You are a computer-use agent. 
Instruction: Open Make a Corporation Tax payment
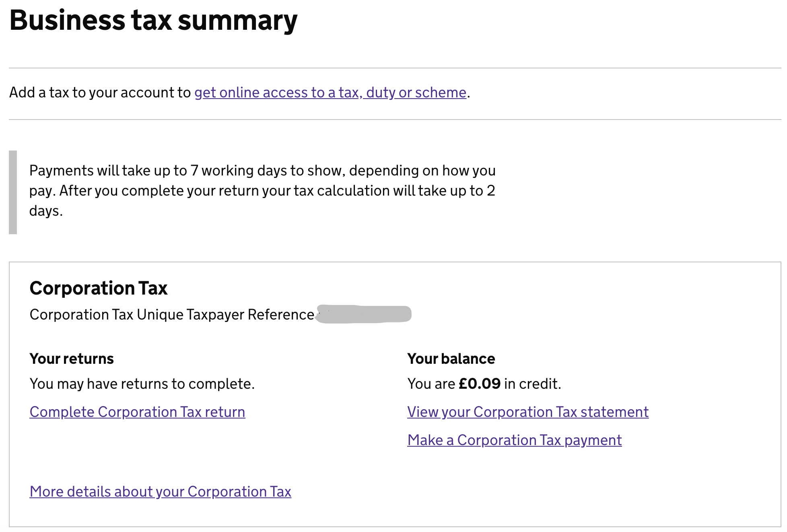[514, 440]
